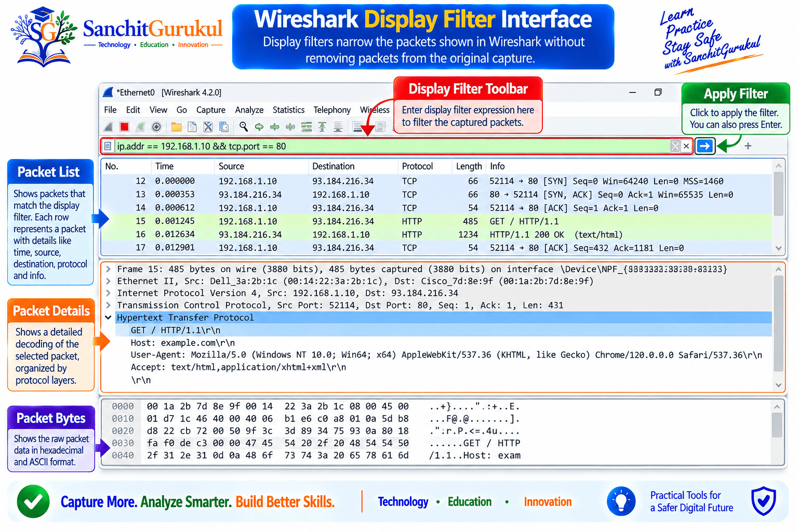Open the Telephony menu

(x=332, y=110)
